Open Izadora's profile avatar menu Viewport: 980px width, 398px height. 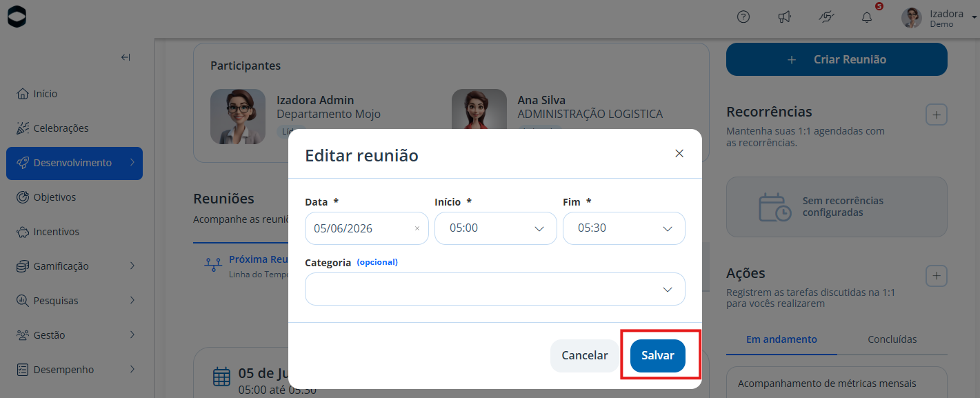click(x=912, y=18)
